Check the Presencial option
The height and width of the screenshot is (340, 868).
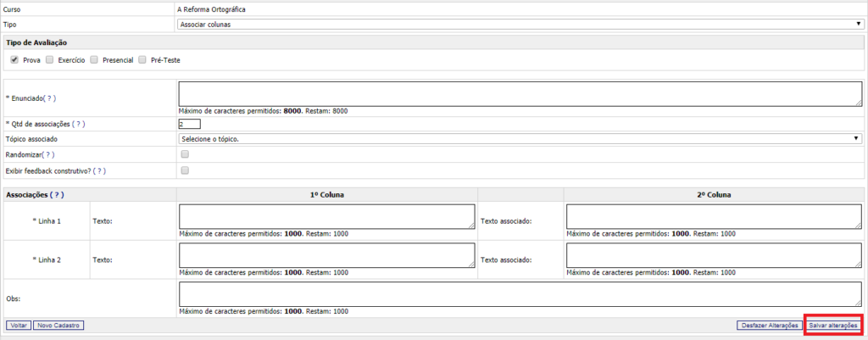coord(93,60)
